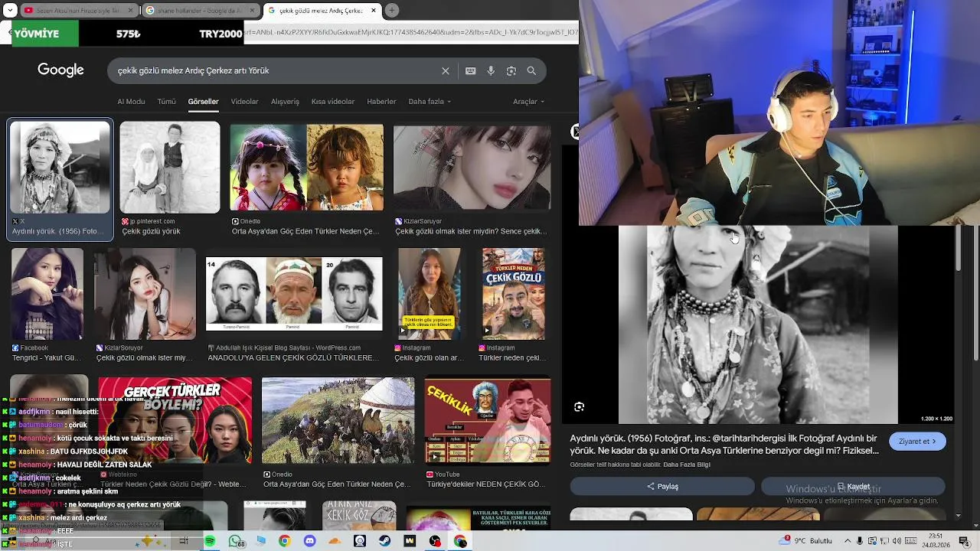Open the Facebook Tengrici - Yakut thumbnail
The height and width of the screenshot is (551, 980).
pos(47,294)
